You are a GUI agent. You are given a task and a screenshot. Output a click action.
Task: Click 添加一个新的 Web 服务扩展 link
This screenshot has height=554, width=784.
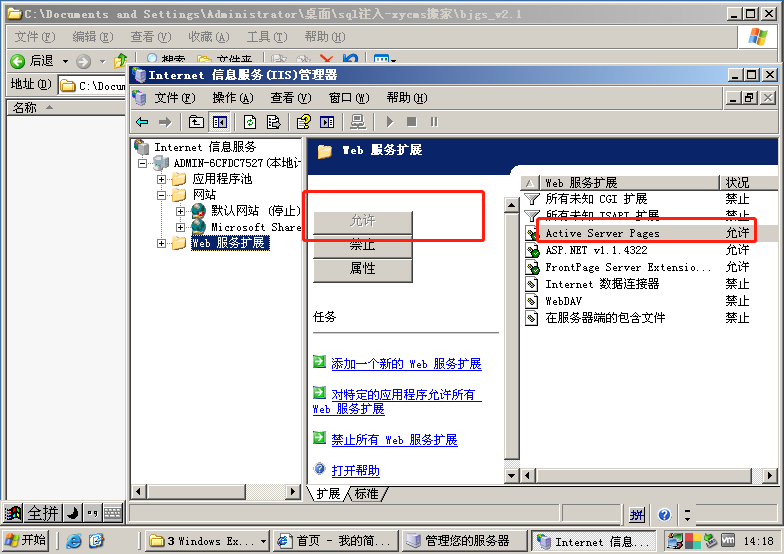pyautogui.click(x=406, y=364)
